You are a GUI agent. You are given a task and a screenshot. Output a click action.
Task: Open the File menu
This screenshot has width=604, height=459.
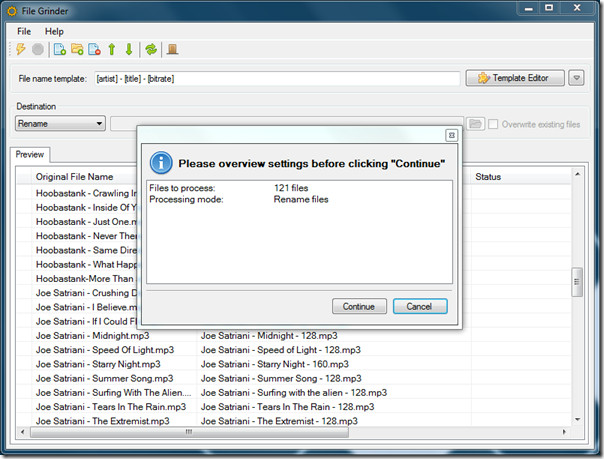(24, 31)
